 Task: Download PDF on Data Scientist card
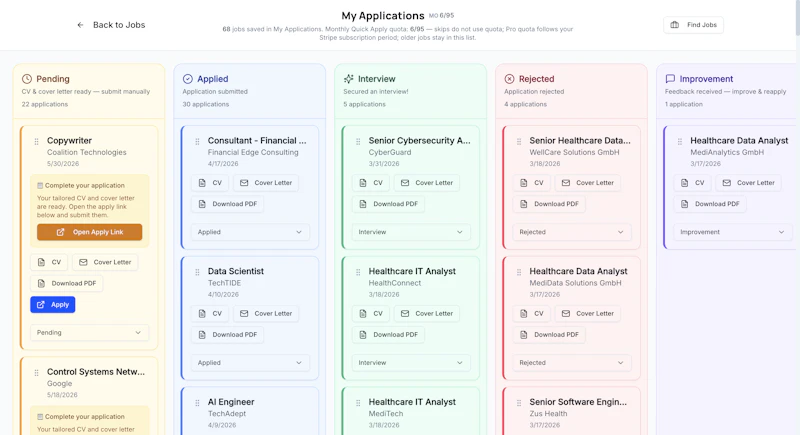pyautogui.click(x=228, y=335)
